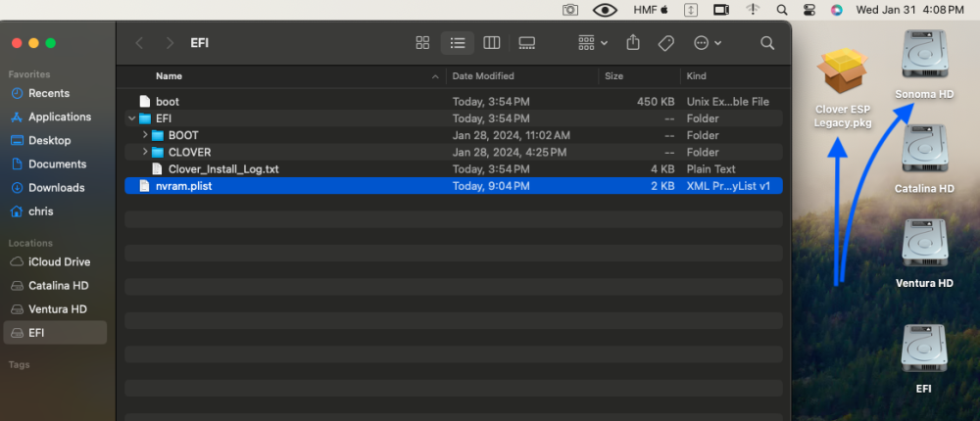Select Catalina HD in sidebar Locations
This screenshot has height=421, width=980.
pos(58,286)
